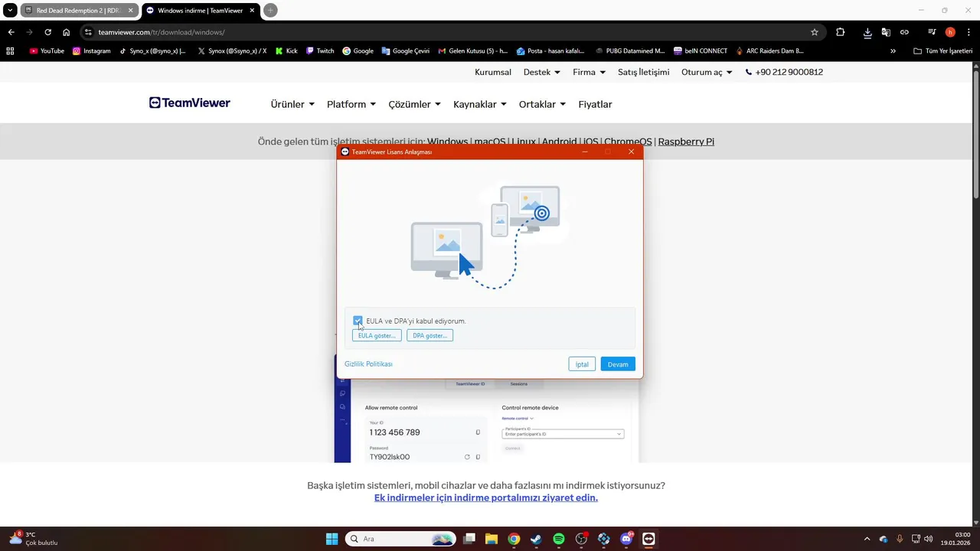Expand the Çözümler dropdown
The width and height of the screenshot is (980, 551).
(x=414, y=104)
